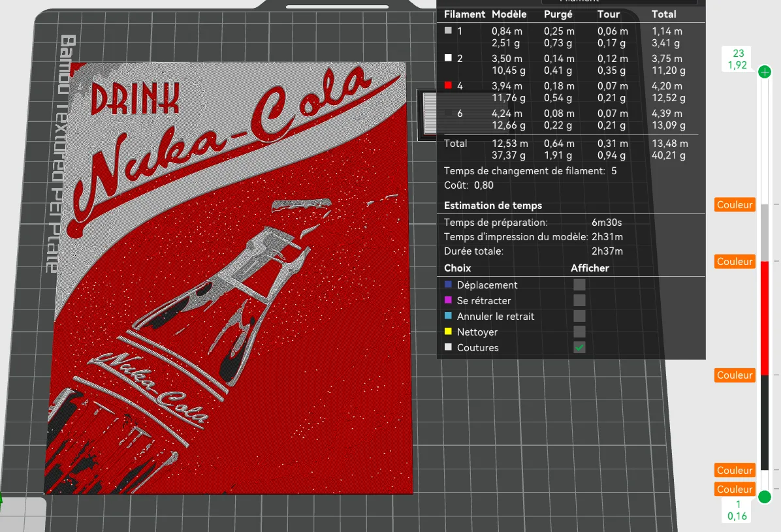Click the Couleur marker at red segment start
The height and width of the screenshot is (532, 781).
pos(735,262)
